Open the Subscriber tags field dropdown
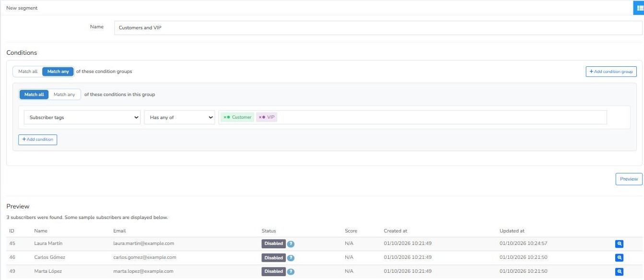The height and width of the screenshot is (280, 644). click(82, 118)
